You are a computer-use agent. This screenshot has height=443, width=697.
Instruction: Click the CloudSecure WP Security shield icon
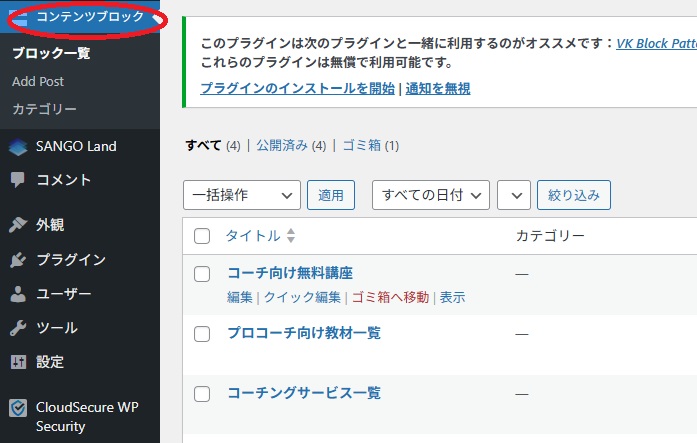(x=18, y=407)
